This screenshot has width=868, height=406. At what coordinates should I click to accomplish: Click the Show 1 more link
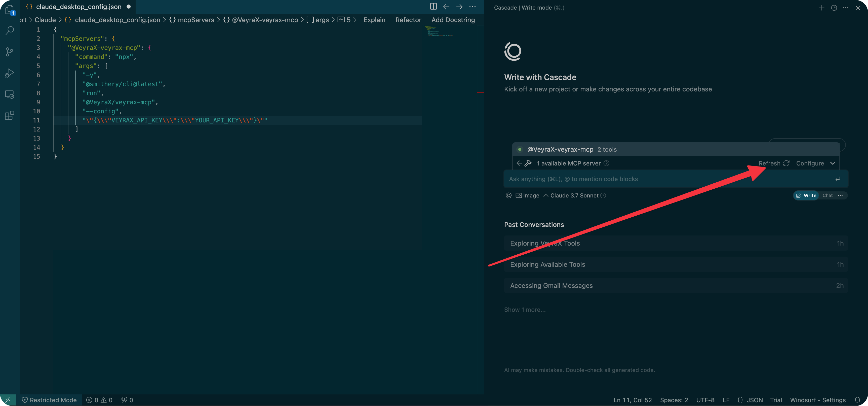coord(525,310)
